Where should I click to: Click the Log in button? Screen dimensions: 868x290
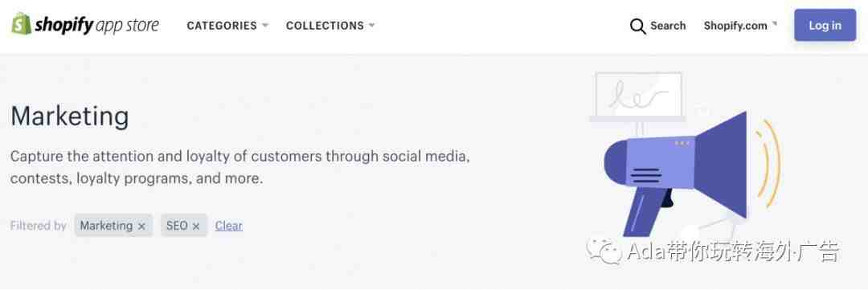click(825, 26)
